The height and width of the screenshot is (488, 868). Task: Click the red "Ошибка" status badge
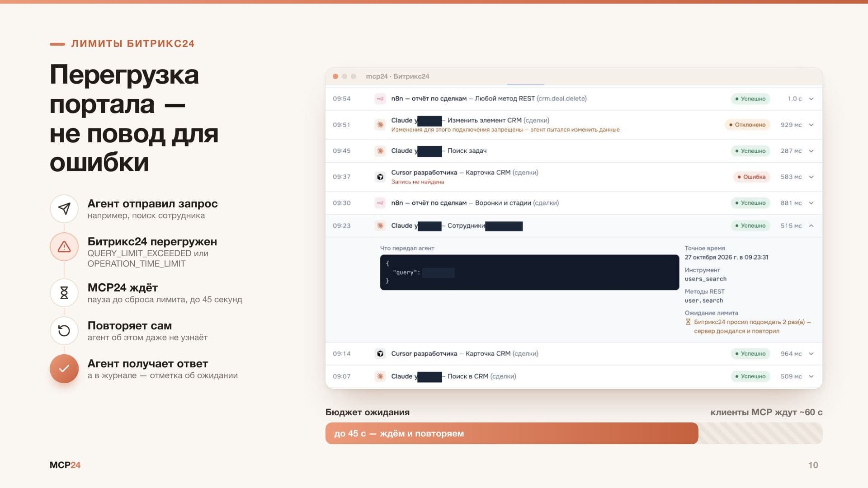[x=751, y=177]
